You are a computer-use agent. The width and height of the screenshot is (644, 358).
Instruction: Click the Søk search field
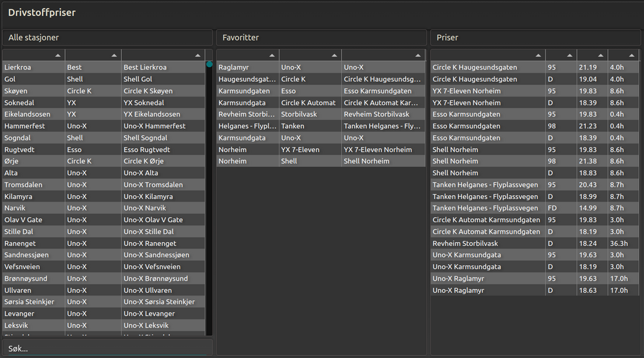point(107,348)
